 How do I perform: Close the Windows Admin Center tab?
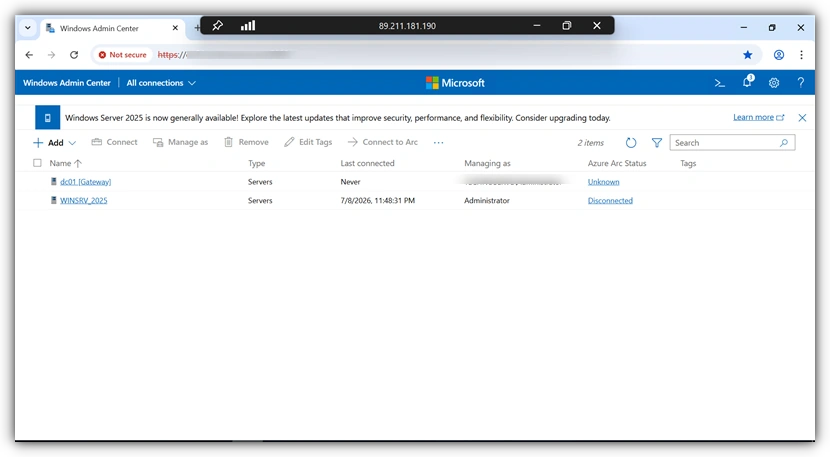175,28
